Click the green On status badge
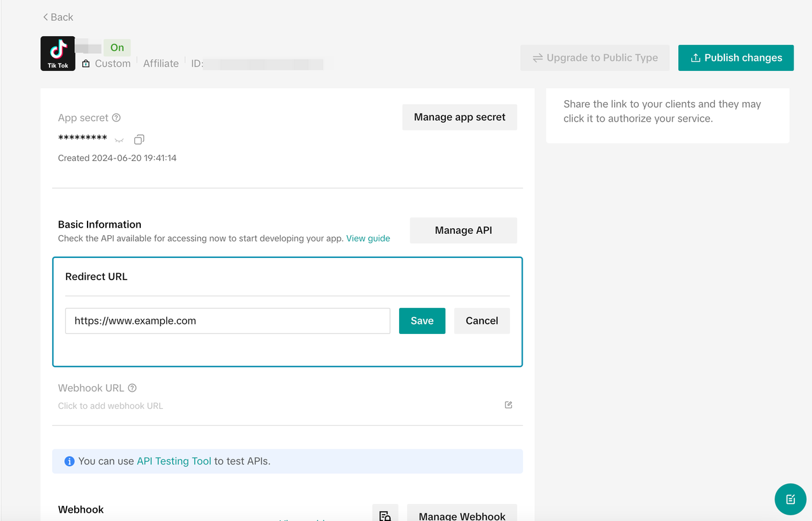812x521 pixels. tap(117, 48)
